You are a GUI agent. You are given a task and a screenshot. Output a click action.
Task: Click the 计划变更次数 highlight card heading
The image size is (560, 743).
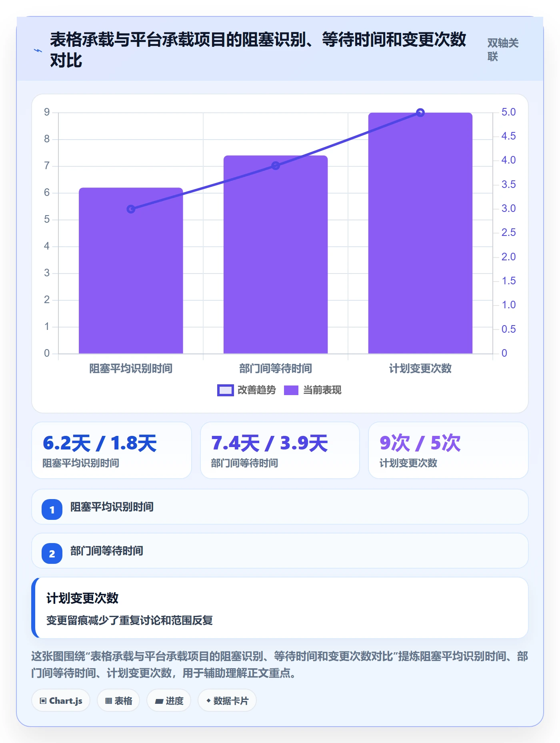pyautogui.click(x=82, y=598)
